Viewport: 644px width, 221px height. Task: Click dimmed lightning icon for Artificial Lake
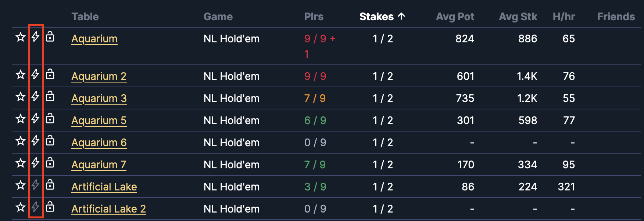coord(35,185)
